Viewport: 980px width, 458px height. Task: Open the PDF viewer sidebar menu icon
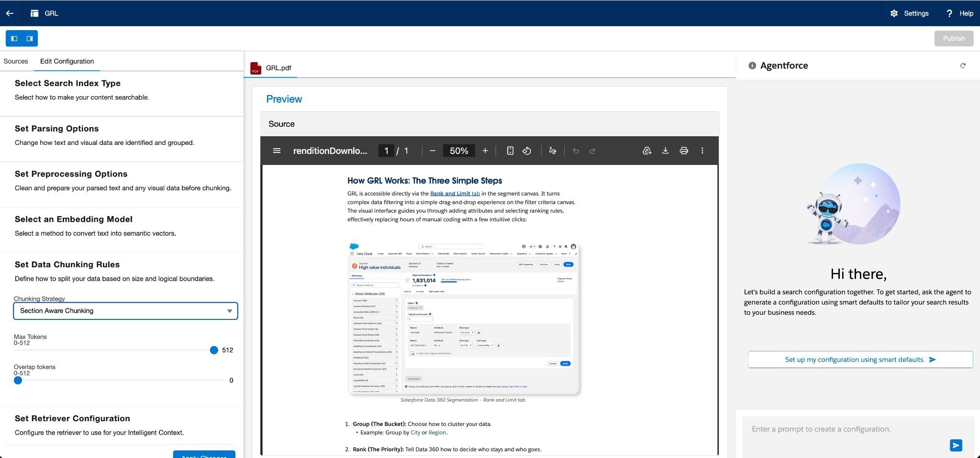click(277, 151)
